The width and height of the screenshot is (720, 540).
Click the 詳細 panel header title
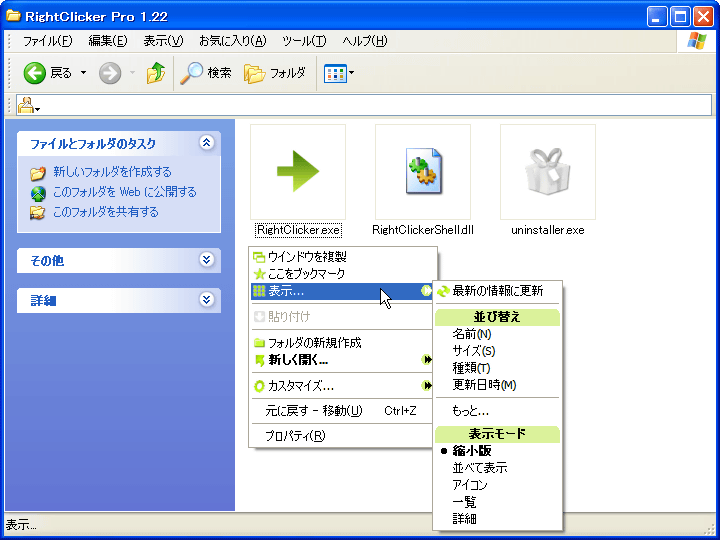[x=43, y=301]
